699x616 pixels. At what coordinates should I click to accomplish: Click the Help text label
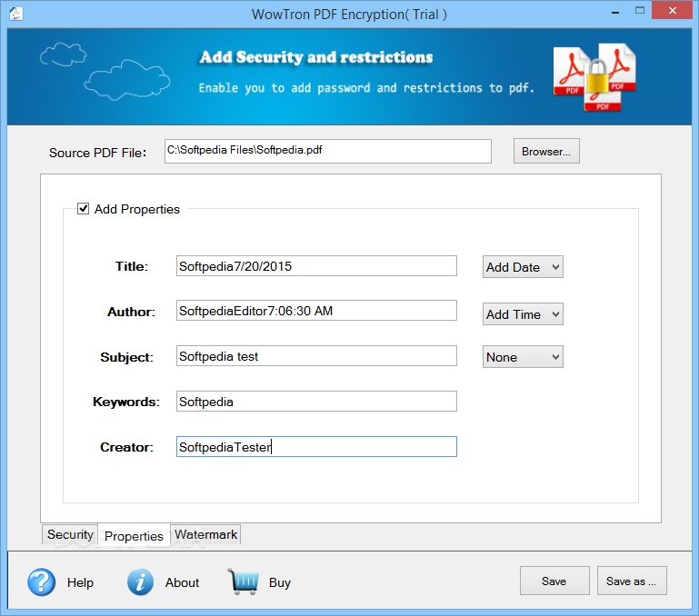click(x=80, y=582)
